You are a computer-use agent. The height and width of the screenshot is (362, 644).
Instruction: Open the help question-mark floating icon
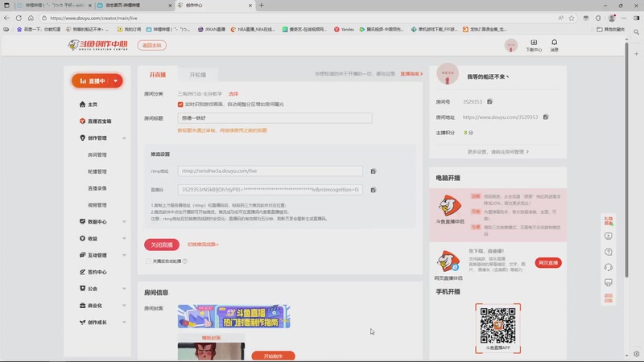click(609, 252)
